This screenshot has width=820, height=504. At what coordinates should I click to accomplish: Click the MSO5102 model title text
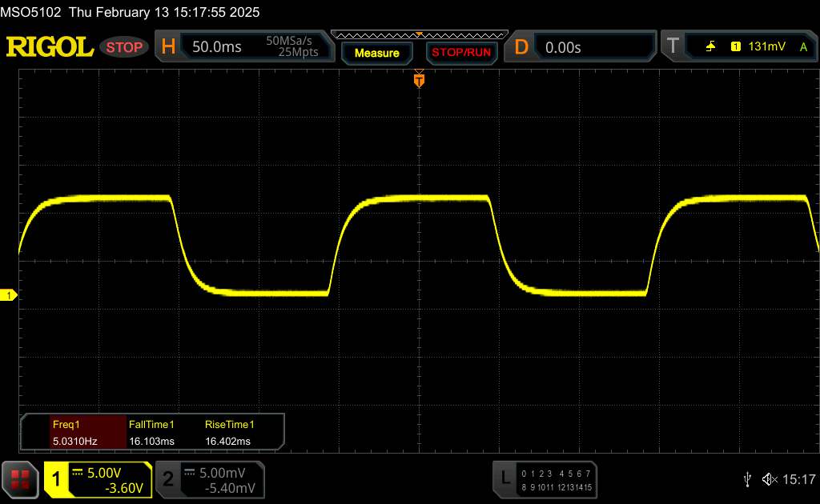click(x=30, y=12)
